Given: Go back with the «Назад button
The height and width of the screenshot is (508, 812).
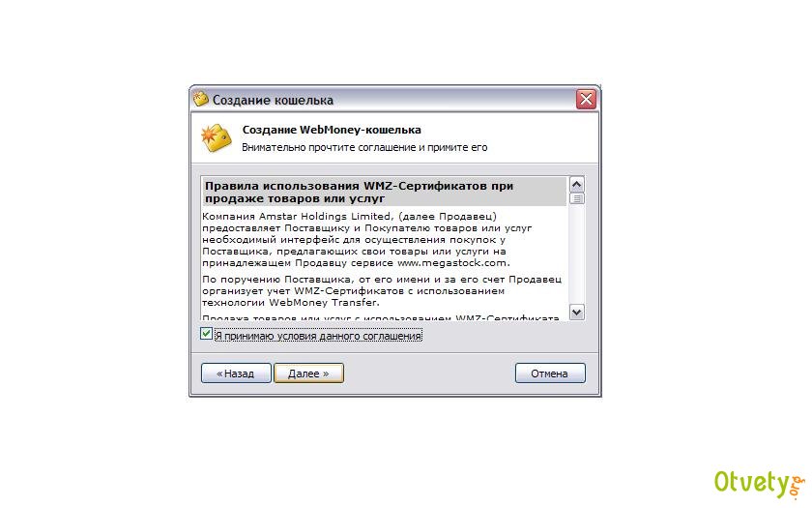Looking at the screenshot, I should 236,374.
